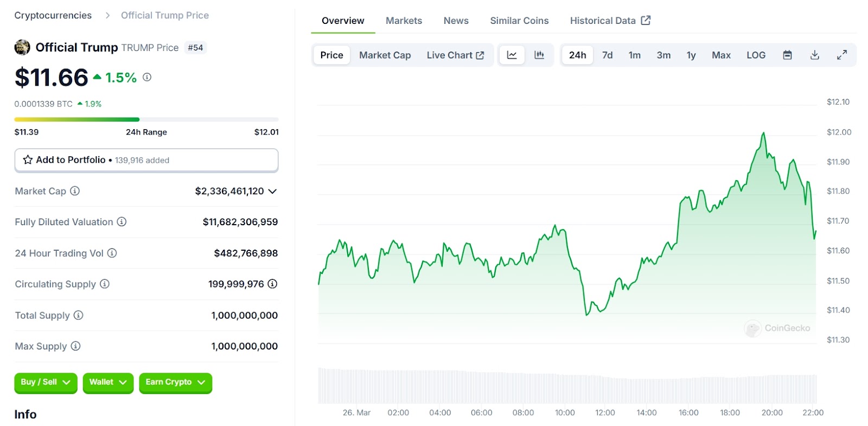Open the Buy / Sell dropdown
This screenshot has height=426, width=868.
click(x=46, y=383)
